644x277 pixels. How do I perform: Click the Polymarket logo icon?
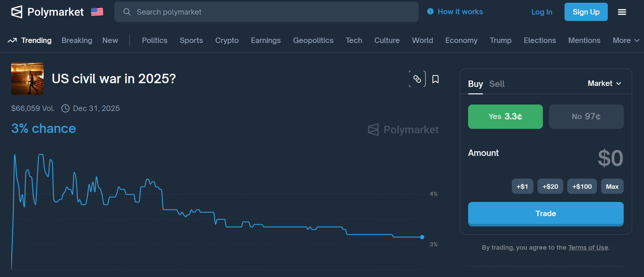(17, 12)
